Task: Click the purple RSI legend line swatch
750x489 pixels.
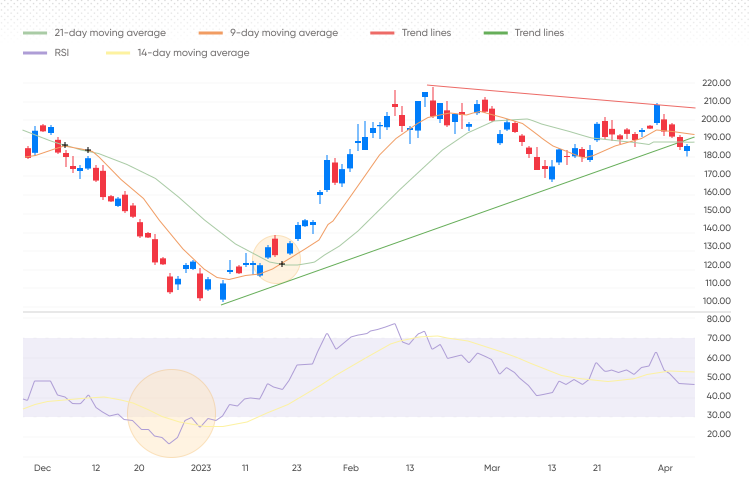Action: [x=34, y=53]
